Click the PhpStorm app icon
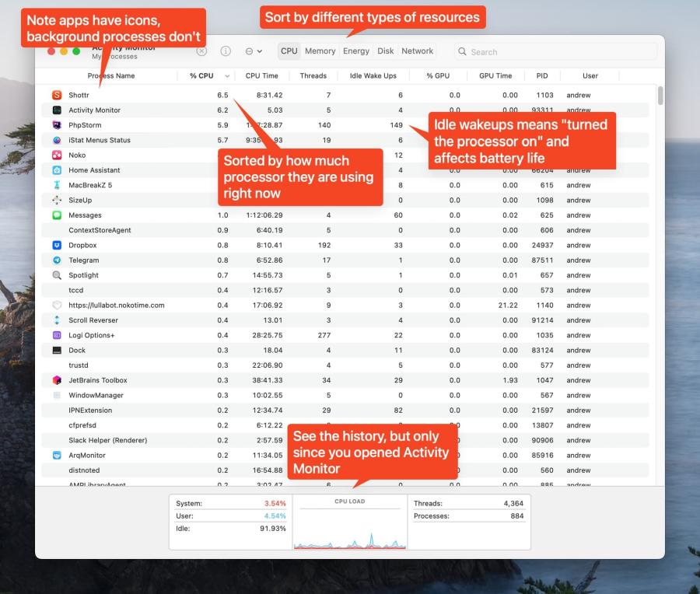This screenshot has width=700, height=594. click(x=57, y=125)
